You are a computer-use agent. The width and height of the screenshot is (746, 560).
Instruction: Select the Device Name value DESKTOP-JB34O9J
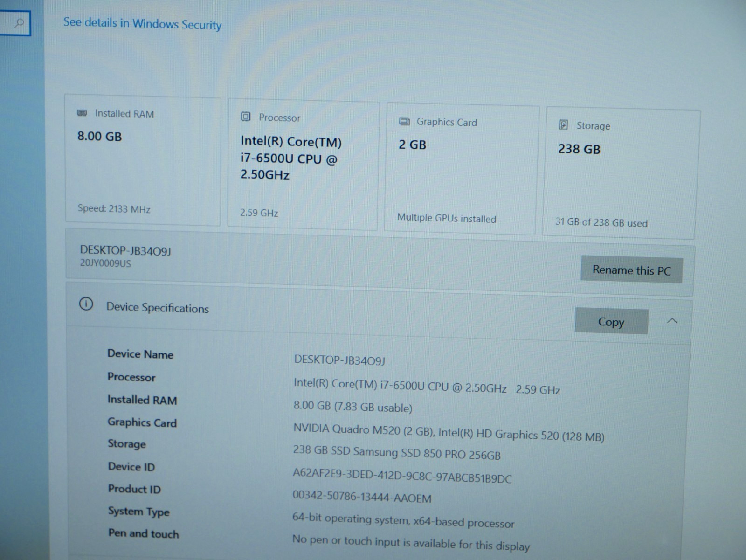coord(339,360)
